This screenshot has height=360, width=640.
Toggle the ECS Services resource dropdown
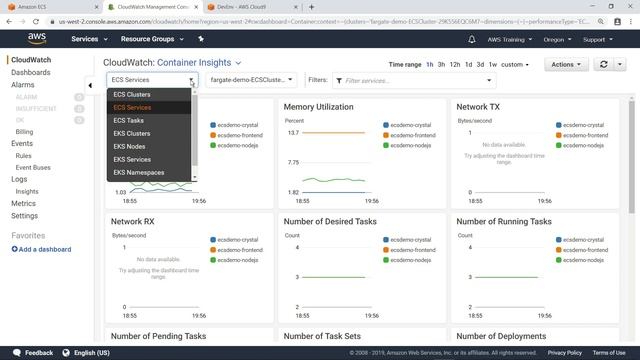pyautogui.click(x=152, y=80)
